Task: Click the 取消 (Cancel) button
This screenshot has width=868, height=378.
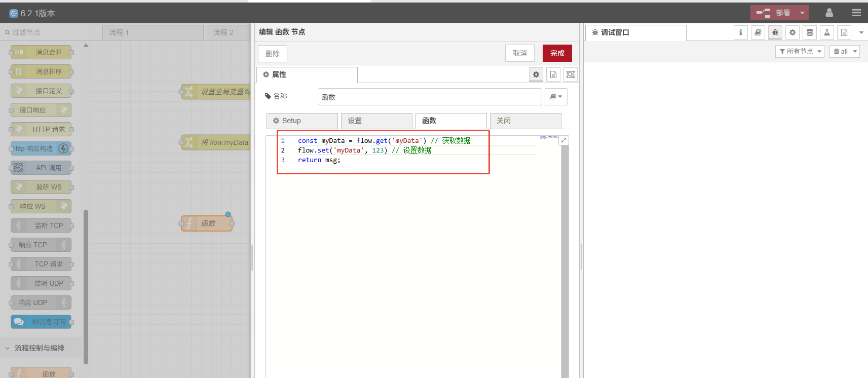Action: [x=519, y=53]
